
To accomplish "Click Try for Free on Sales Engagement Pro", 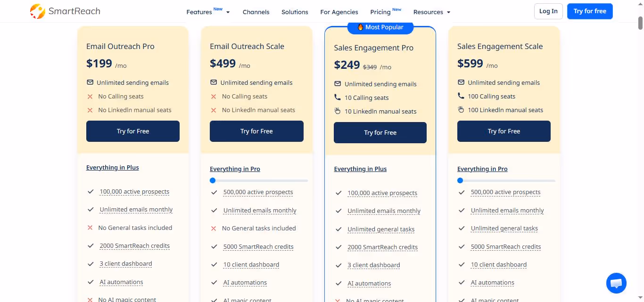I will pos(380,132).
